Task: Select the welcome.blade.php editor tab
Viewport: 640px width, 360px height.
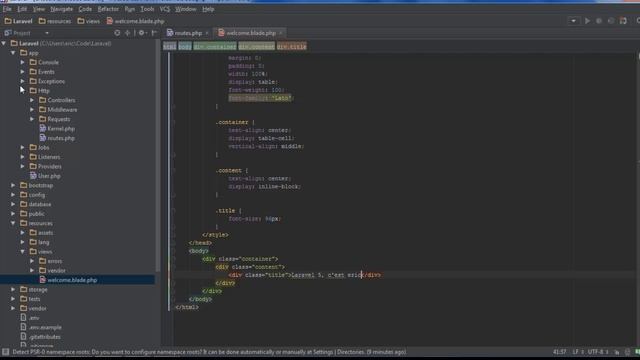Action: [x=251, y=33]
